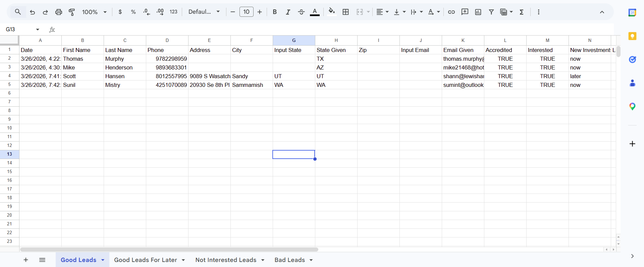
Task: Click cell containing 'Sammamish'
Action: click(252, 85)
